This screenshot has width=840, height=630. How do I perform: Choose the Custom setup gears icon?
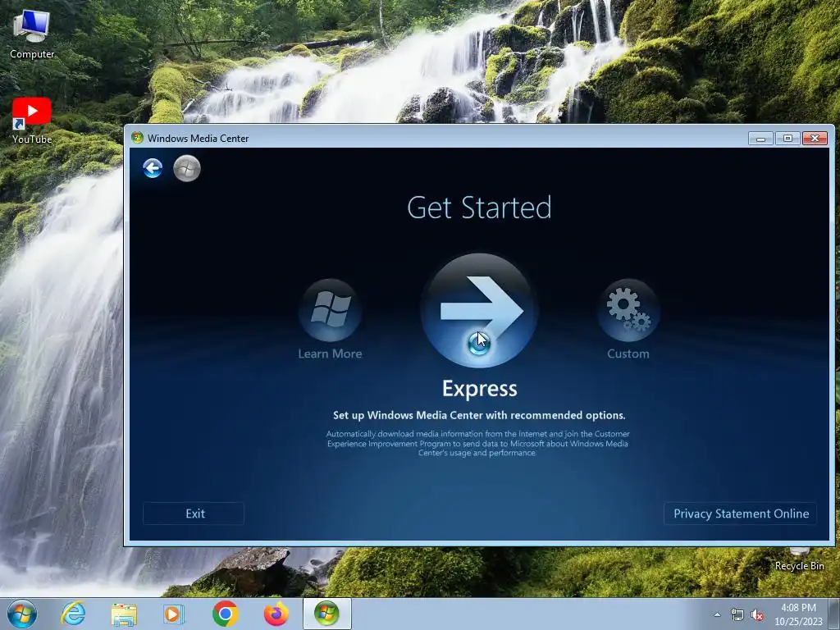click(x=628, y=319)
